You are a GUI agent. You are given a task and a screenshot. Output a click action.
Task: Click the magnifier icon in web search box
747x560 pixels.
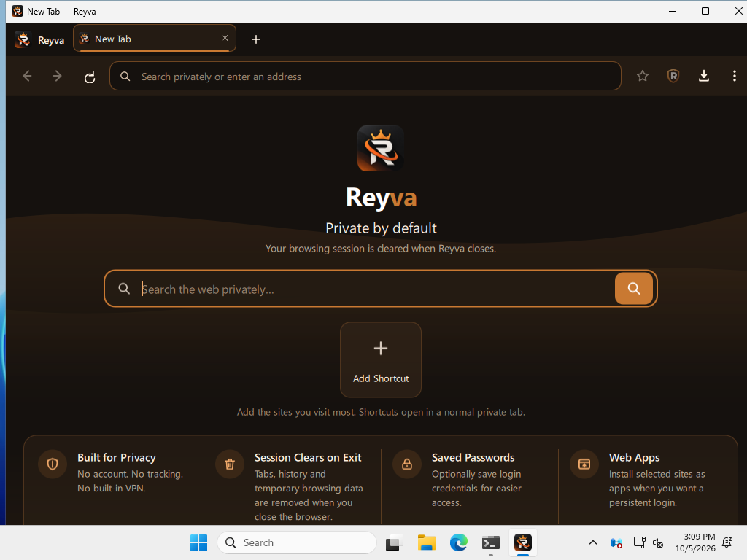click(124, 289)
